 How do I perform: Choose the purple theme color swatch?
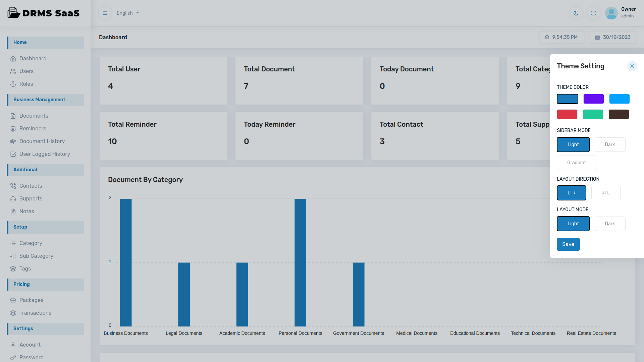[593, 99]
